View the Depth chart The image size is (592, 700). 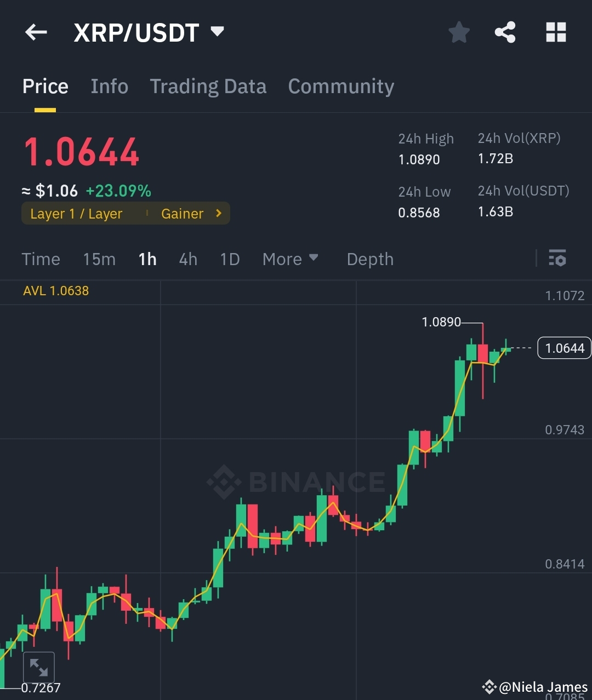(x=370, y=259)
